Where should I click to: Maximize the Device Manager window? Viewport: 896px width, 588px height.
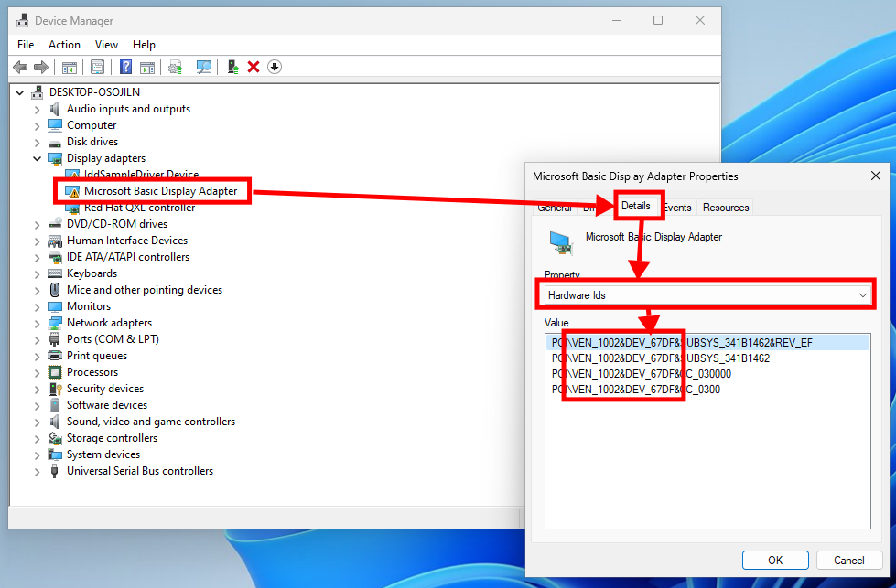pyautogui.click(x=658, y=20)
